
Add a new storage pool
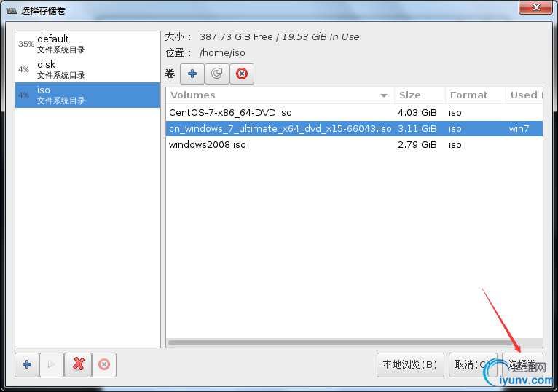point(27,364)
